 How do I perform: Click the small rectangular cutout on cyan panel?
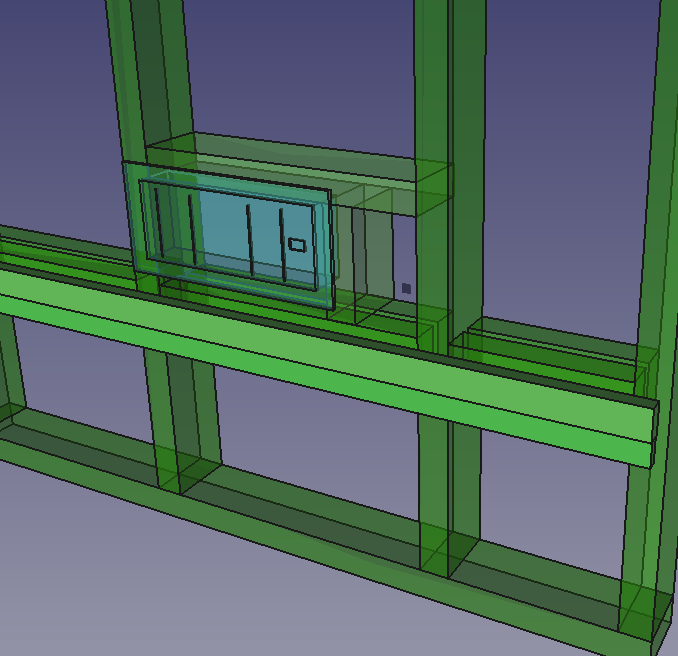[297, 244]
